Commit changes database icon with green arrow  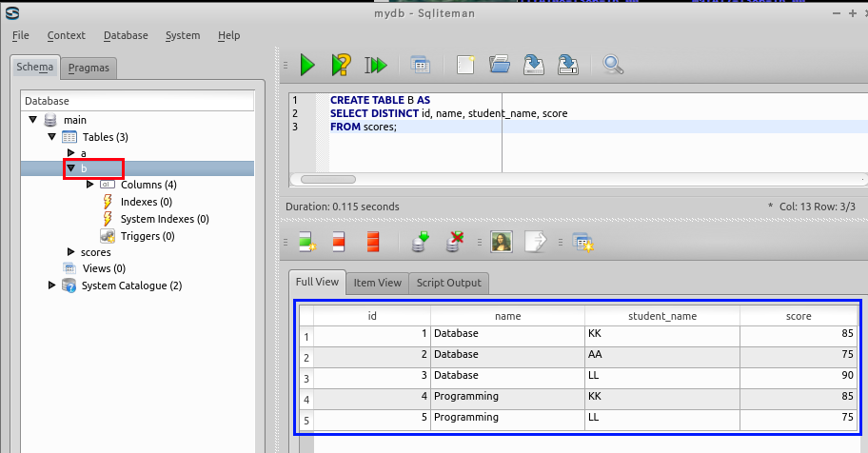pos(421,242)
